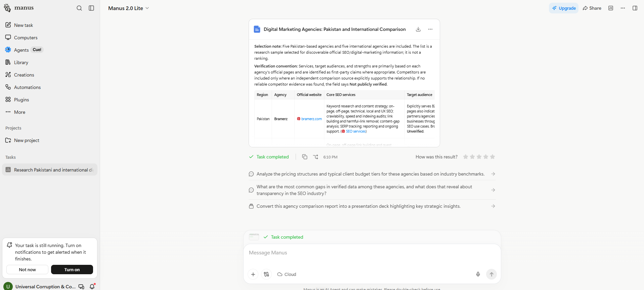Open the top-right three-dot menu

(x=623, y=8)
